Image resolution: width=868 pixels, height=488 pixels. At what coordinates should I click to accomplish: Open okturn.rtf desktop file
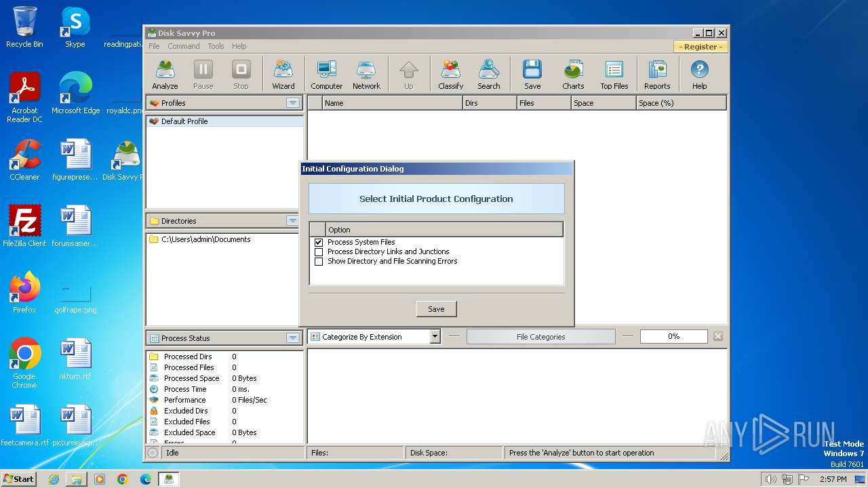tap(75, 359)
